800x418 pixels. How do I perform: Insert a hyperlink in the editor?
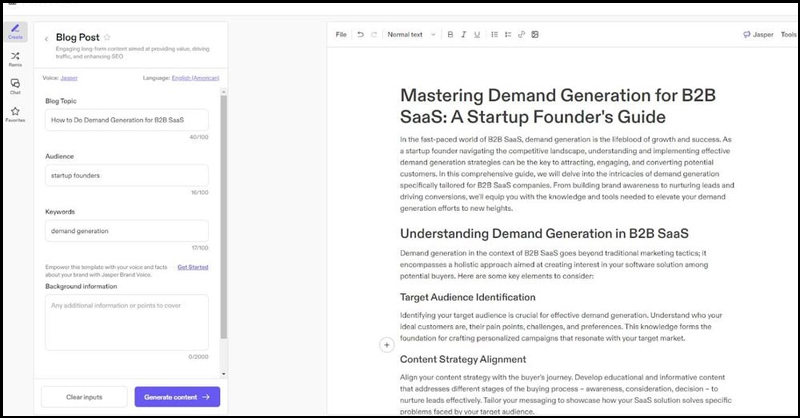point(521,35)
